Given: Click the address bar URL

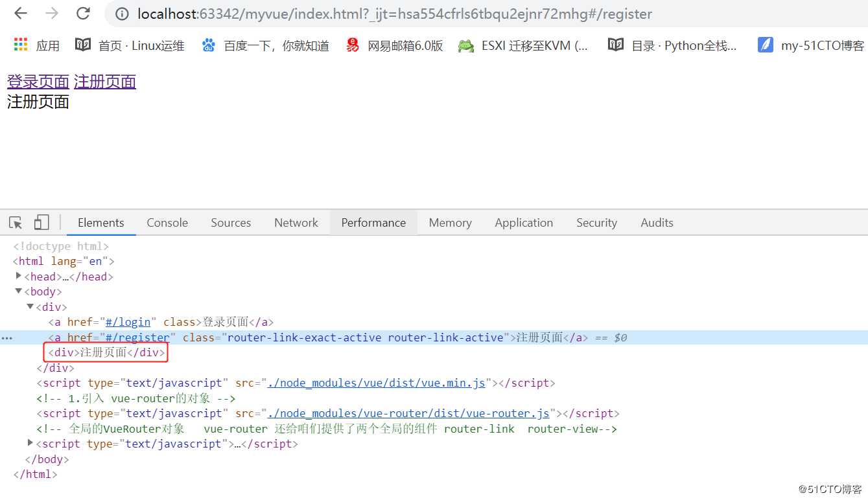Looking at the screenshot, I should pyautogui.click(x=395, y=14).
